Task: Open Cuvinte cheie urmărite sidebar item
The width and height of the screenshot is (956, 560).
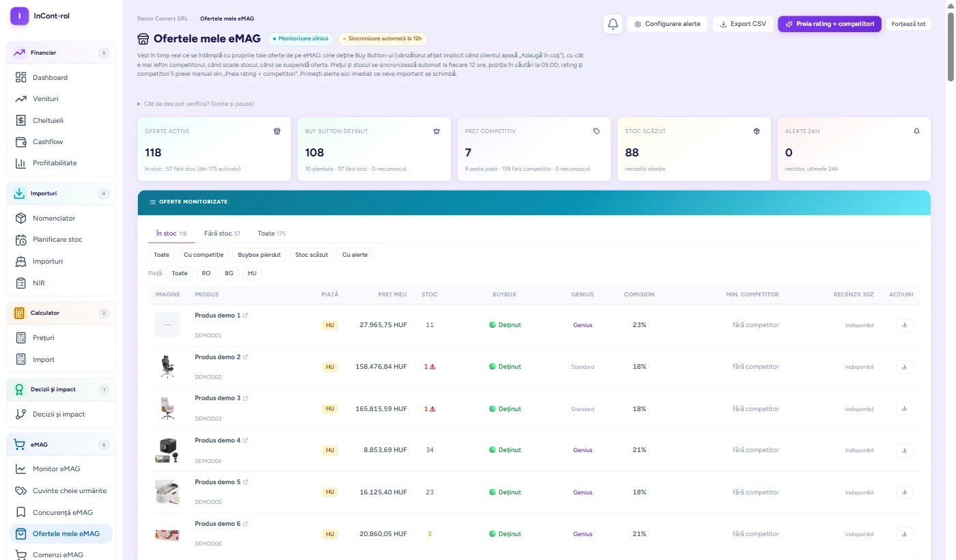Action: click(x=61, y=490)
